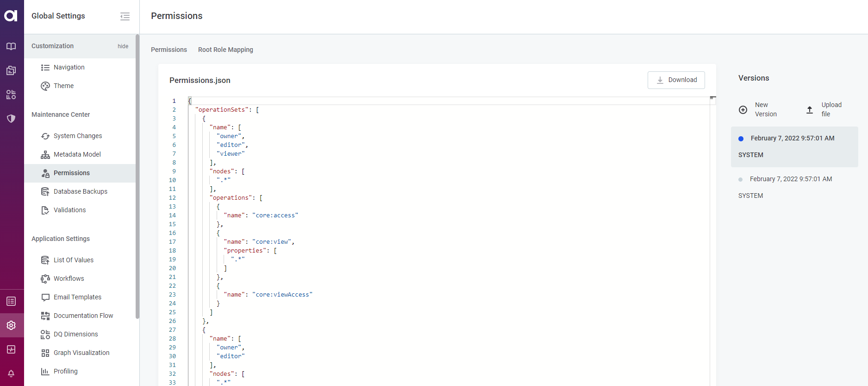This screenshot has width=868, height=386.
Task: Open the monitoring chart icon in rail
Action: 11,349
